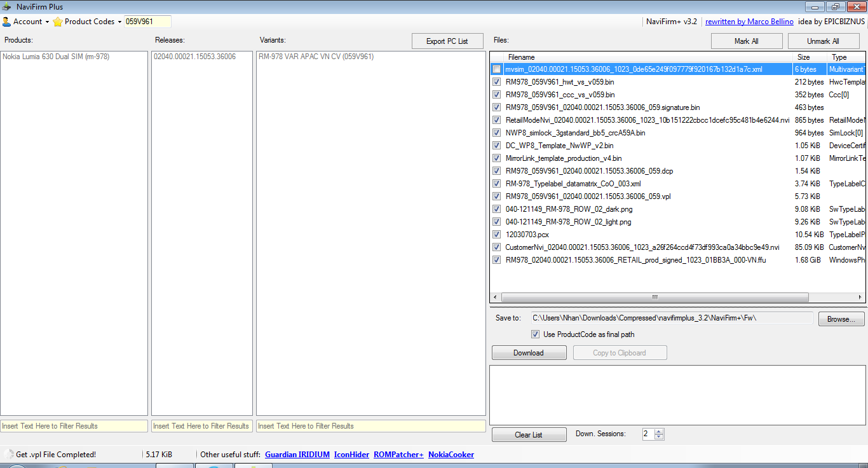This screenshot has width=868, height=468.
Task: Increase Down. Sessions with up arrow
Action: [x=659, y=431]
